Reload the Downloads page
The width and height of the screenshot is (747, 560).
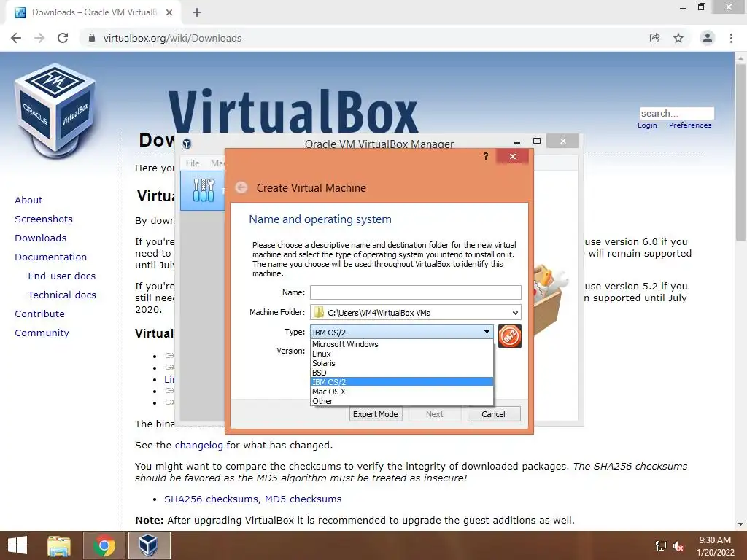(63, 38)
